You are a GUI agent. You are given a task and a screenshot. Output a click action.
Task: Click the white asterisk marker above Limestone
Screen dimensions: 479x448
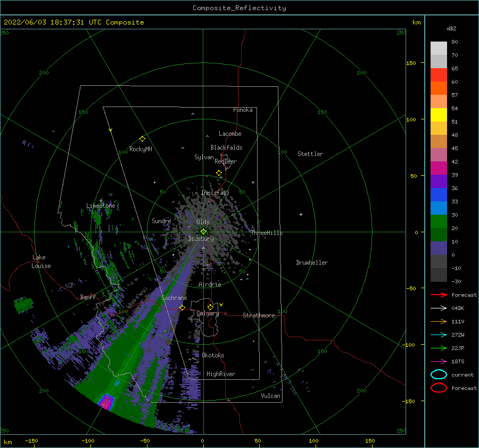tap(101, 201)
